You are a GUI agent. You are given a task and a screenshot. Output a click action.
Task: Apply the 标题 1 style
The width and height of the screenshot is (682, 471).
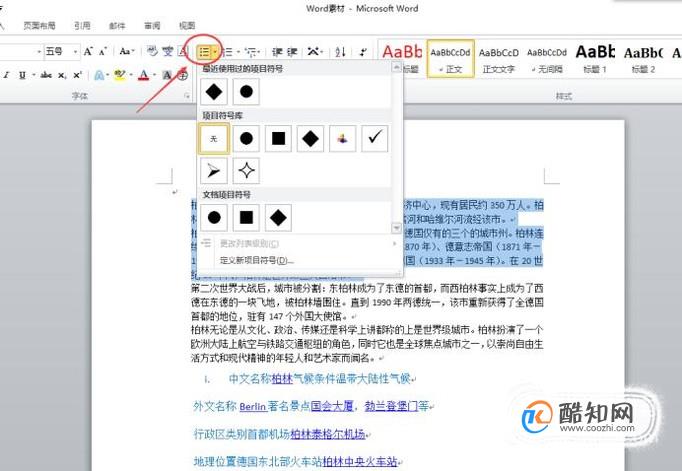pos(595,59)
